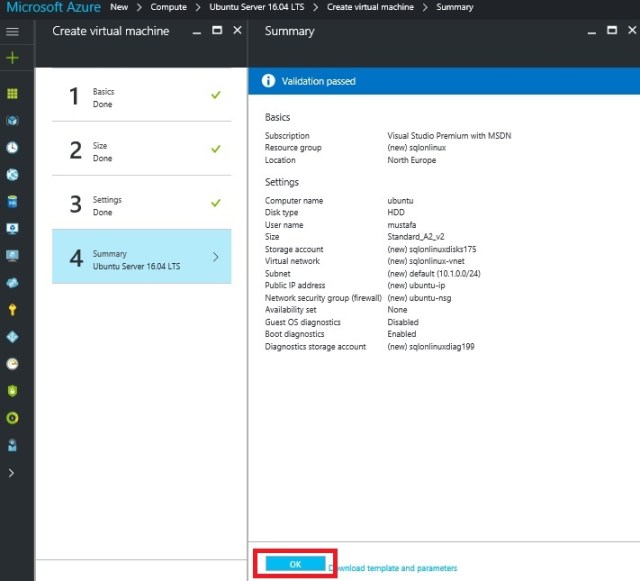
Task: Open the yellow key Subscriptions icon
Action: (x=12, y=310)
